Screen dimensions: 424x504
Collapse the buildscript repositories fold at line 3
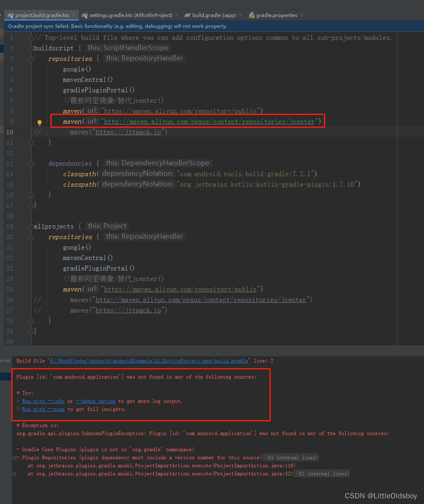31,59
